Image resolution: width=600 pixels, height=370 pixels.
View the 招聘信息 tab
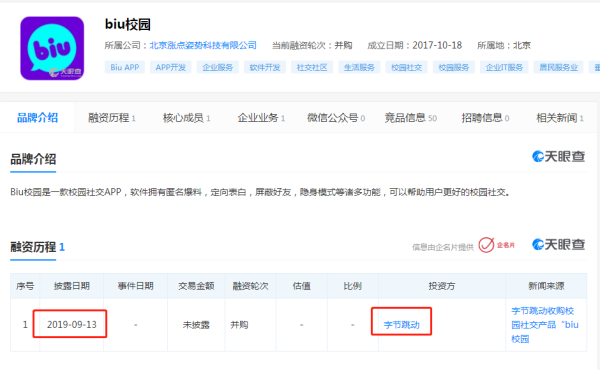[x=485, y=118]
